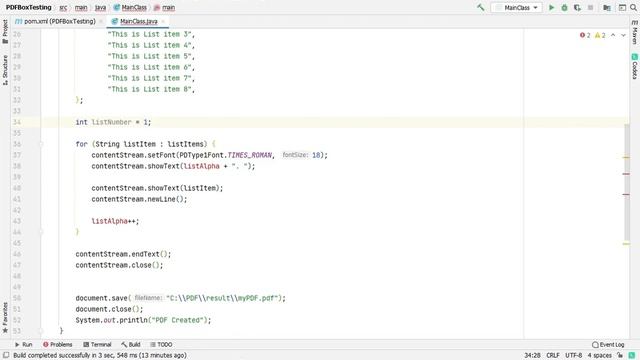This screenshot has height=360, width=640.
Task: Click the main method breadcrumb
Action: tap(164, 7)
